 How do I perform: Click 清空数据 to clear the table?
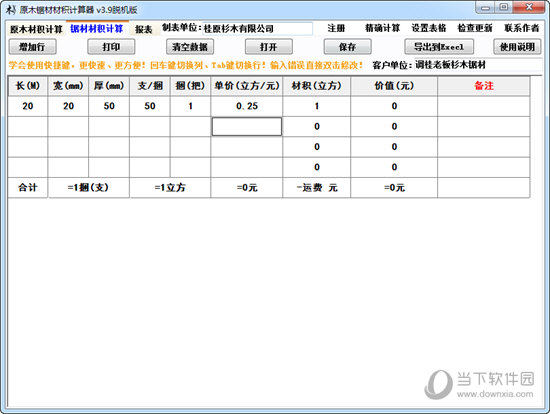pos(190,47)
